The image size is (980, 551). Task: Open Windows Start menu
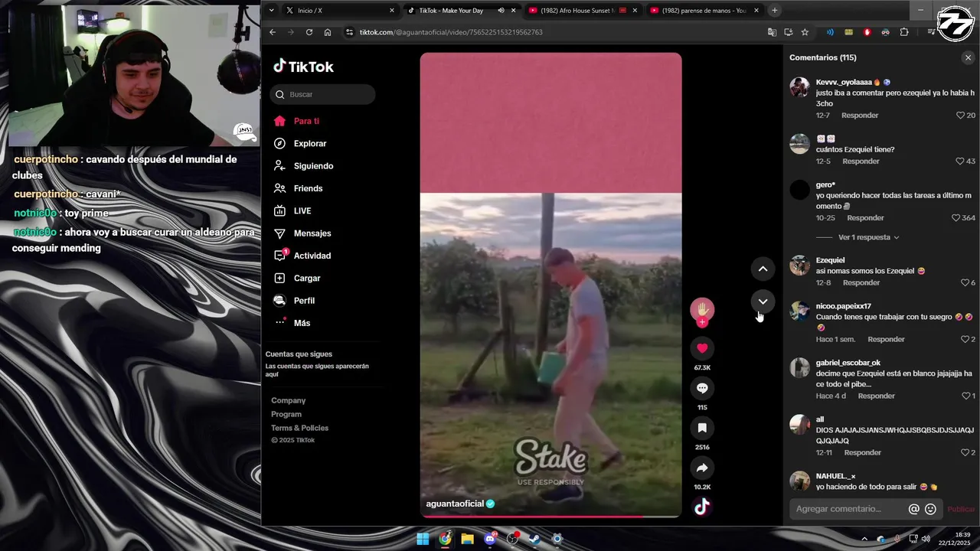[x=423, y=539]
